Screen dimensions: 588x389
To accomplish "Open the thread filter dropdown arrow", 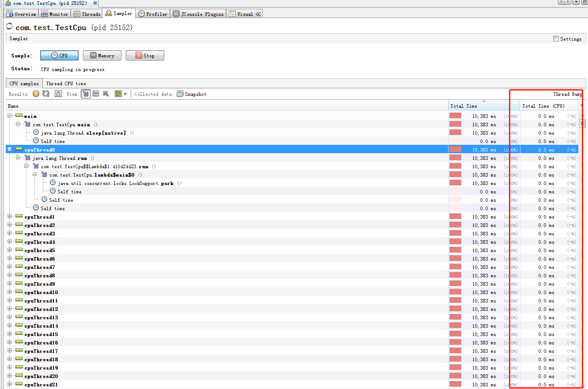I will click(125, 94).
